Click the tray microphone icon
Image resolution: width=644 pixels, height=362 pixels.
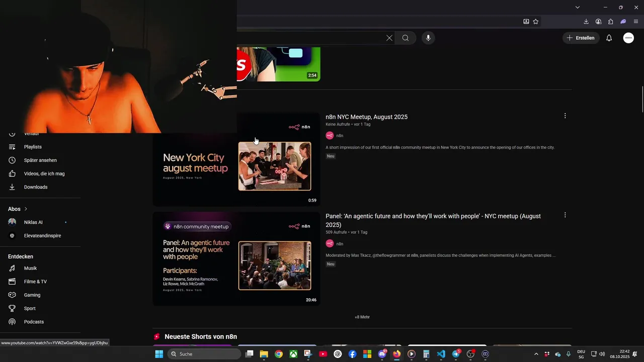click(569, 354)
